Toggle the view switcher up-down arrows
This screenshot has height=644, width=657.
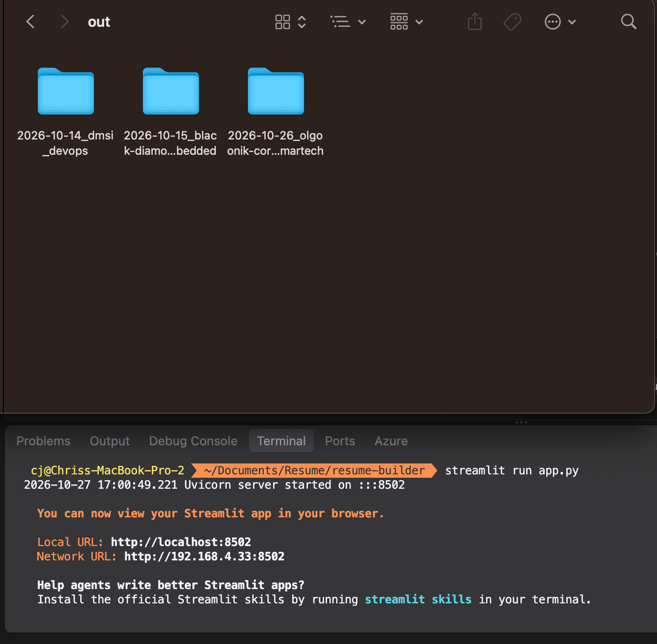click(302, 22)
